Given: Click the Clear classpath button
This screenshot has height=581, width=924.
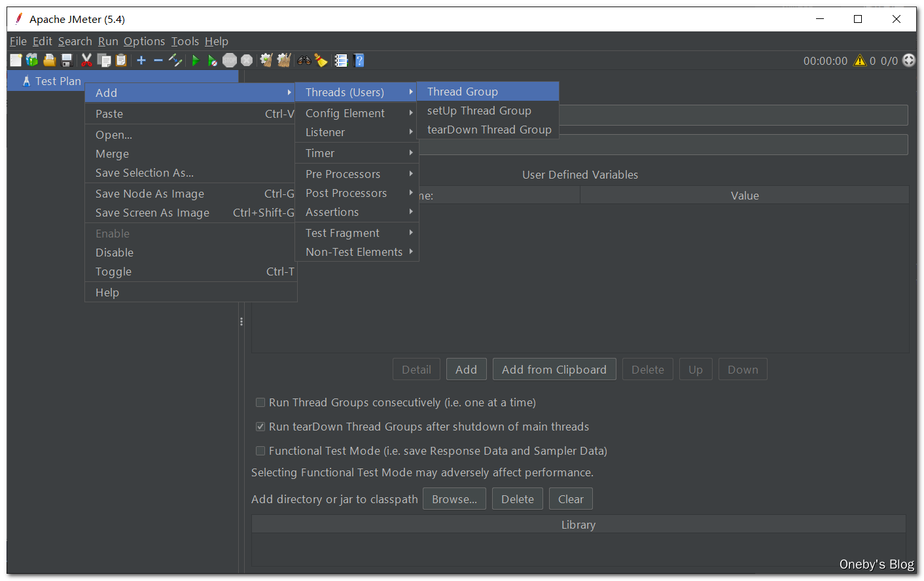Looking at the screenshot, I should click(x=571, y=499).
